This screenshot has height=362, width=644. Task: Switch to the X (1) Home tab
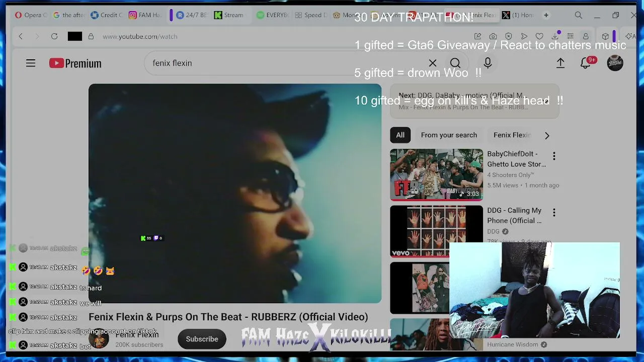click(518, 15)
